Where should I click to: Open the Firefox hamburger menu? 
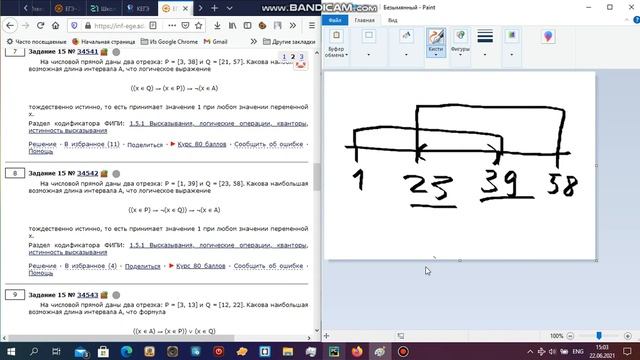pyautogui.click(x=312, y=25)
